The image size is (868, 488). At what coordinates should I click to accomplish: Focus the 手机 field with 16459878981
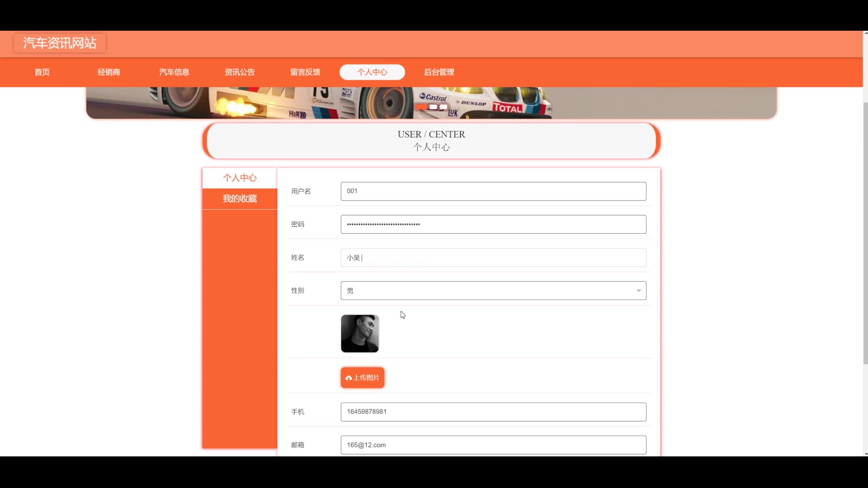pyautogui.click(x=493, y=412)
